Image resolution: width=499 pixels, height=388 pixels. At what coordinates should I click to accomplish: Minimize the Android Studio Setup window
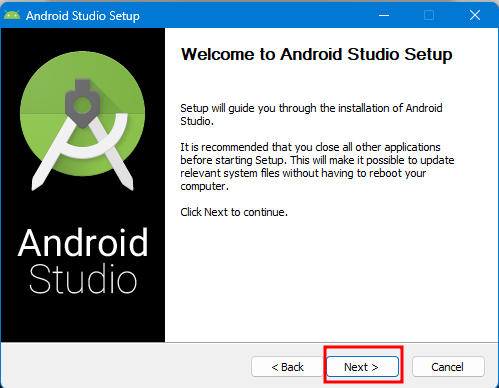[384, 15]
